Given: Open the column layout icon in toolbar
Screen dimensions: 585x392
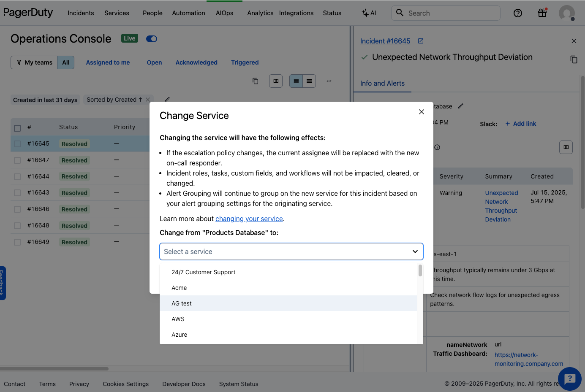Looking at the screenshot, I should point(276,81).
